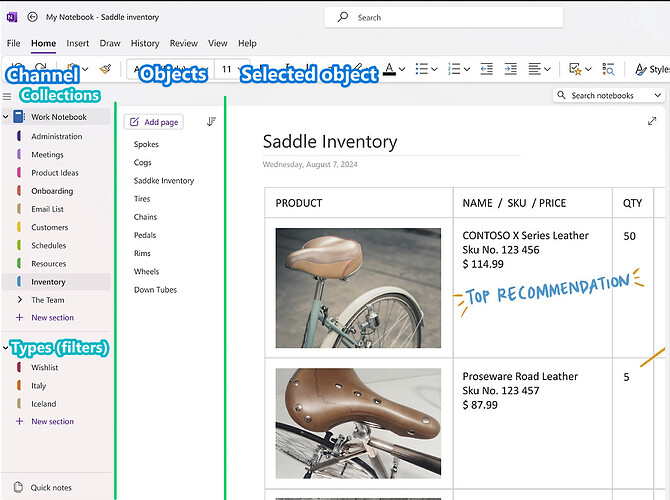Open the Wishlist section
Screen dimensions: 670x500
[56, 367]
